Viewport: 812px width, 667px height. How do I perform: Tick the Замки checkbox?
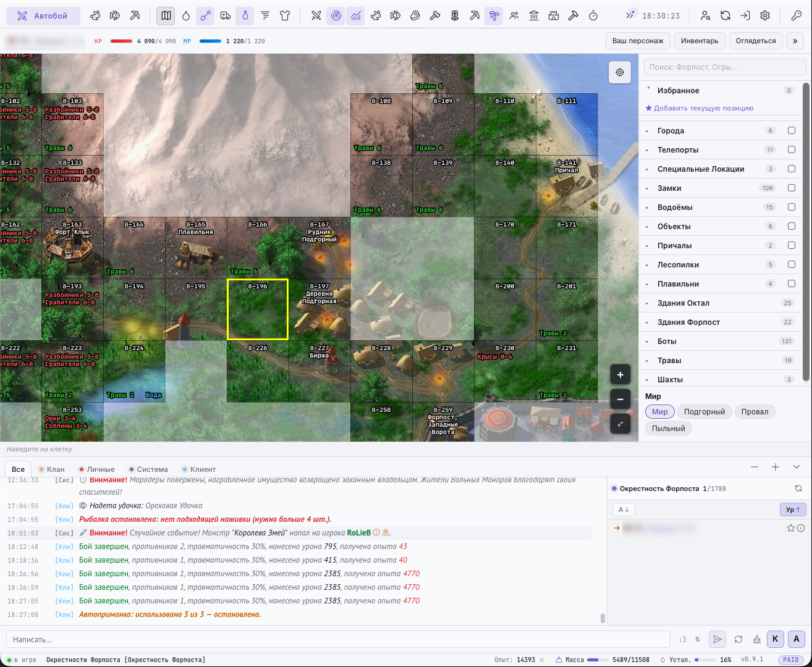[x=792, y=188]
